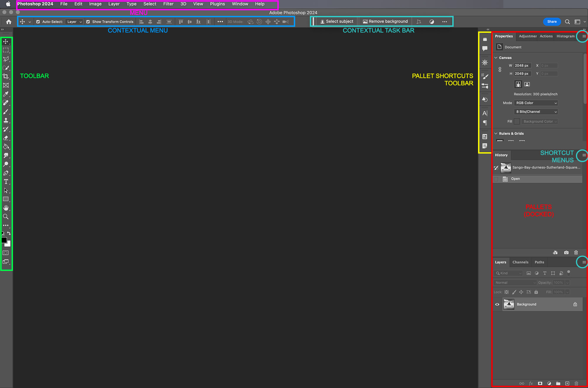Open the Paragraph panel shortcut icon
The image size is (588, 388).
pos(485,123)
